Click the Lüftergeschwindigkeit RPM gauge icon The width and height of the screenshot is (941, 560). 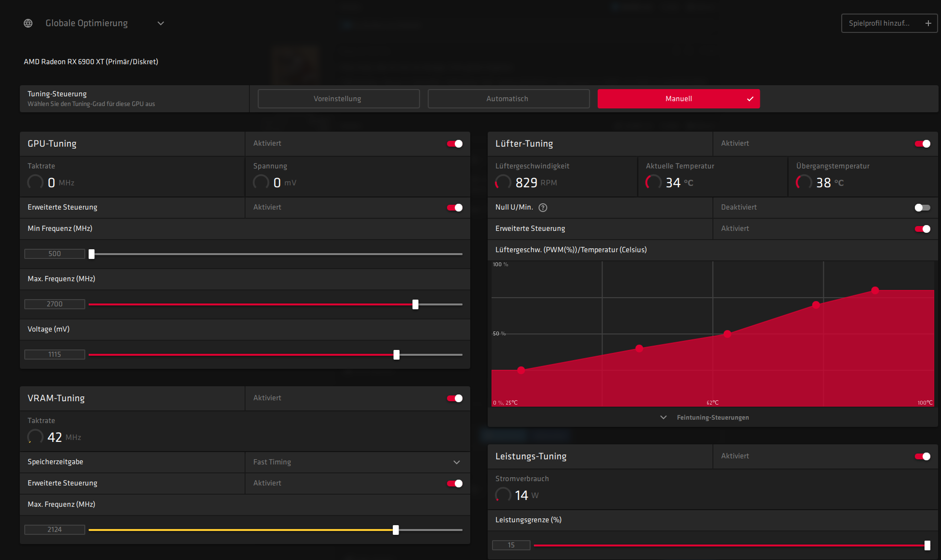click(x=503, y=182)
